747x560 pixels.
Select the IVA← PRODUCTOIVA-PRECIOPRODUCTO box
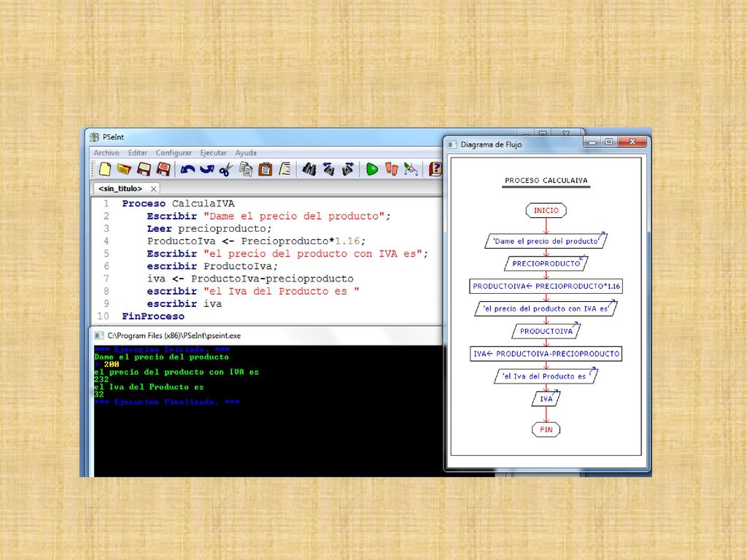(x=546, y=354)
